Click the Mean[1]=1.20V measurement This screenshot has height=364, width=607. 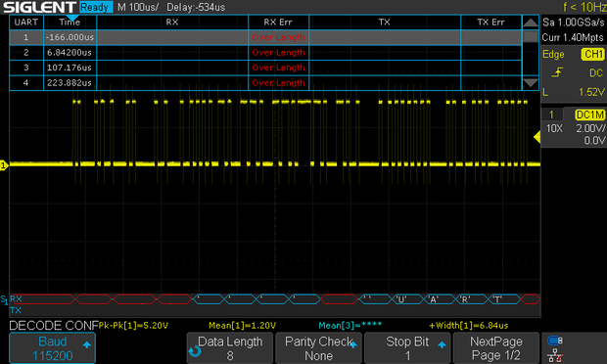[243, 326]
